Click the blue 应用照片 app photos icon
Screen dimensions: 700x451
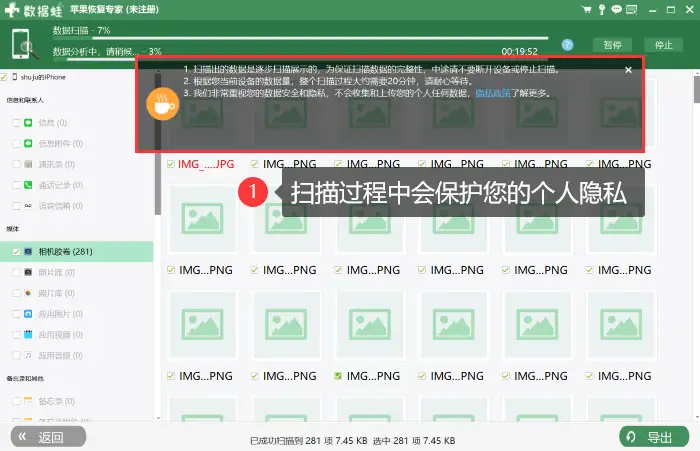28,314
